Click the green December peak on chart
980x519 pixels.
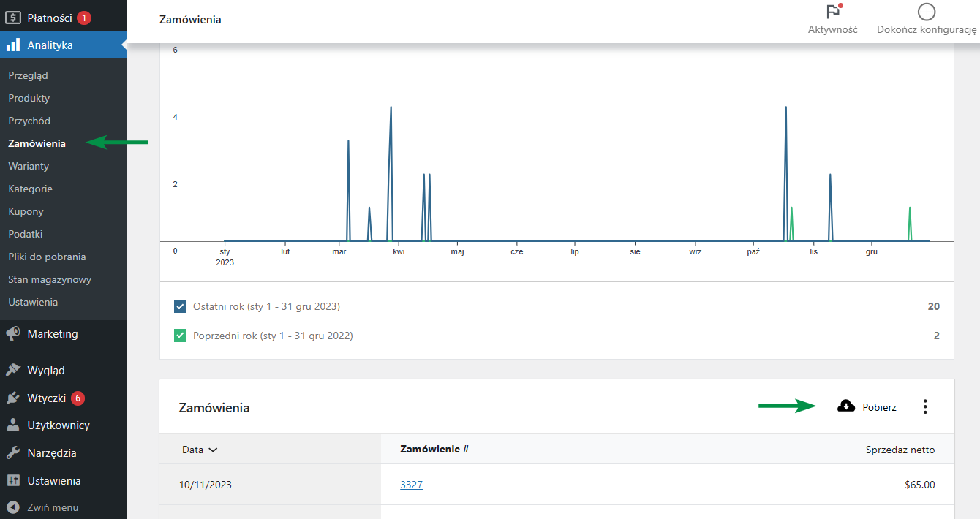pos(910,224)
